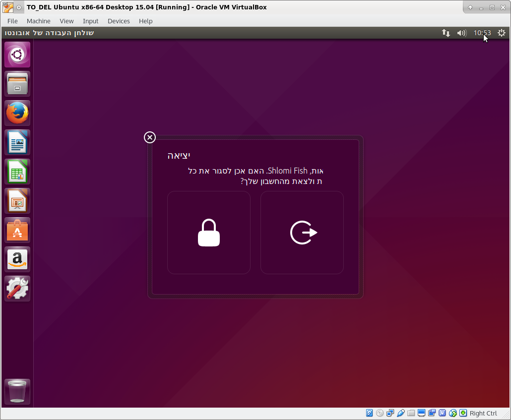Viewport: 511px width, 420px height.
Task: Open the VirtualBox Devices menu
Action: coord(119,21)
